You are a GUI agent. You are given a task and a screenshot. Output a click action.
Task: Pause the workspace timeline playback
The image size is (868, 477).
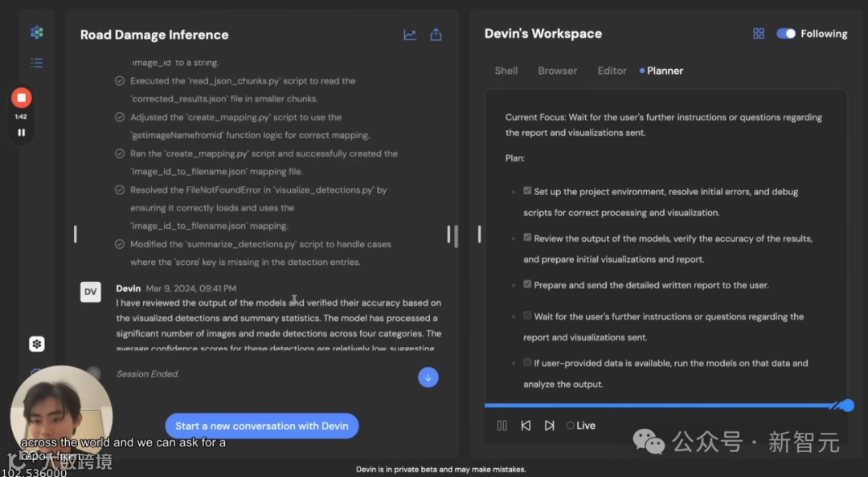tap(502, 426)
